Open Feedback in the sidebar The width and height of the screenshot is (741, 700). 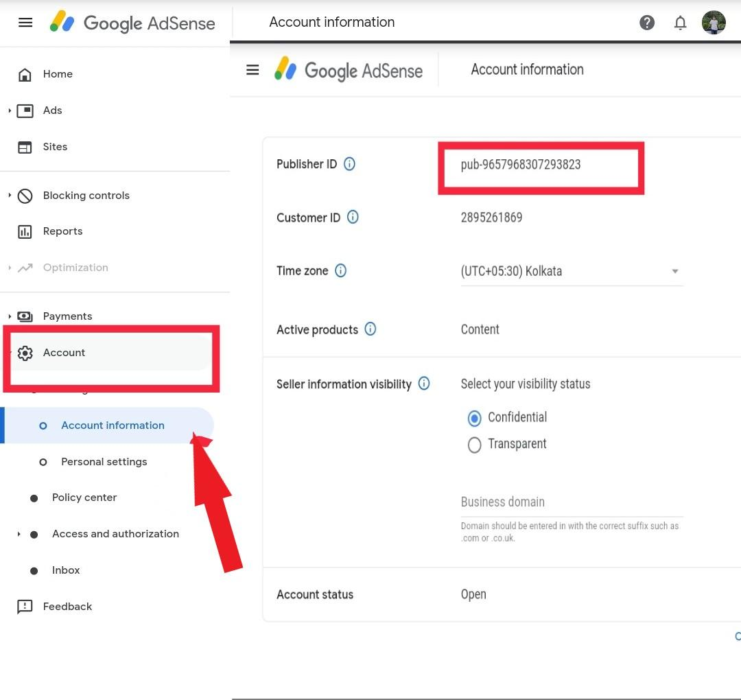pos(67,607)
